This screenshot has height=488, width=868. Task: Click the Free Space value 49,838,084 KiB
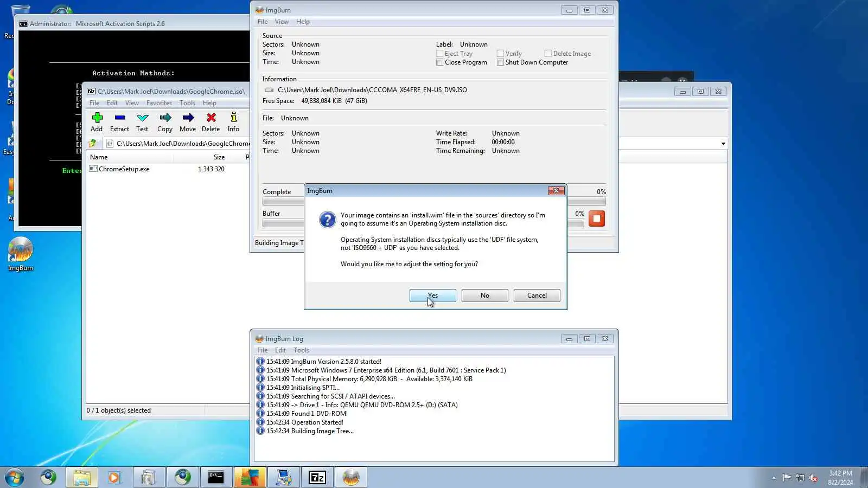334,101
